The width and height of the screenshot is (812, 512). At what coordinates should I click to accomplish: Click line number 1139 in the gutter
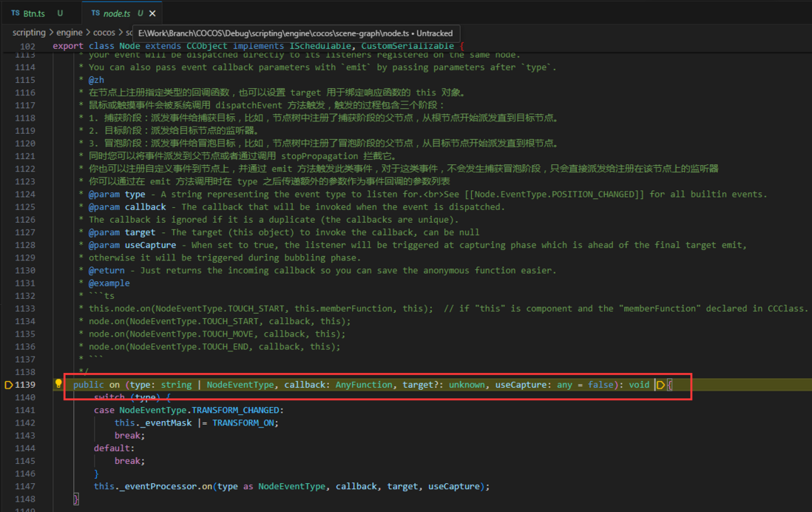pos(25,385)
